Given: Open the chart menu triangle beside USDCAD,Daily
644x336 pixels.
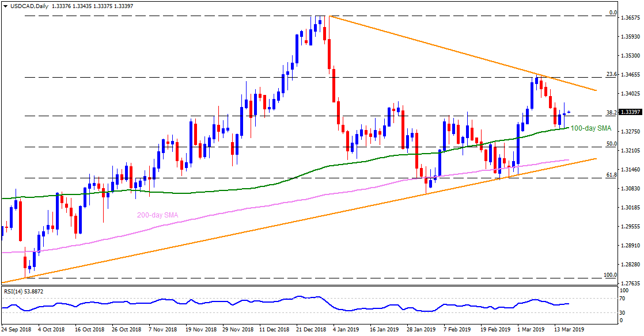Looking at the screenshot, I should [5, 6].
